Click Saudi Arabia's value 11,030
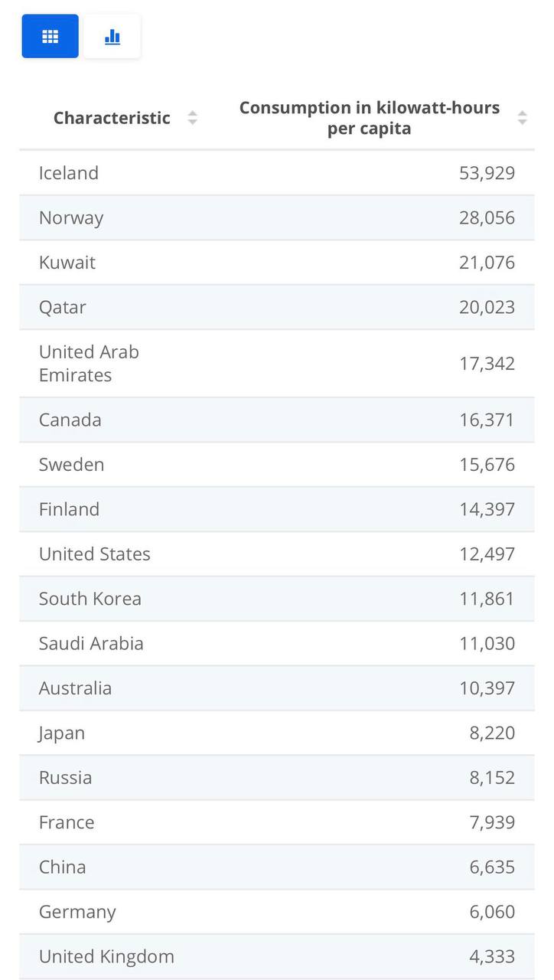This screenshot has height=980, width=554. [x=487, y=643]
